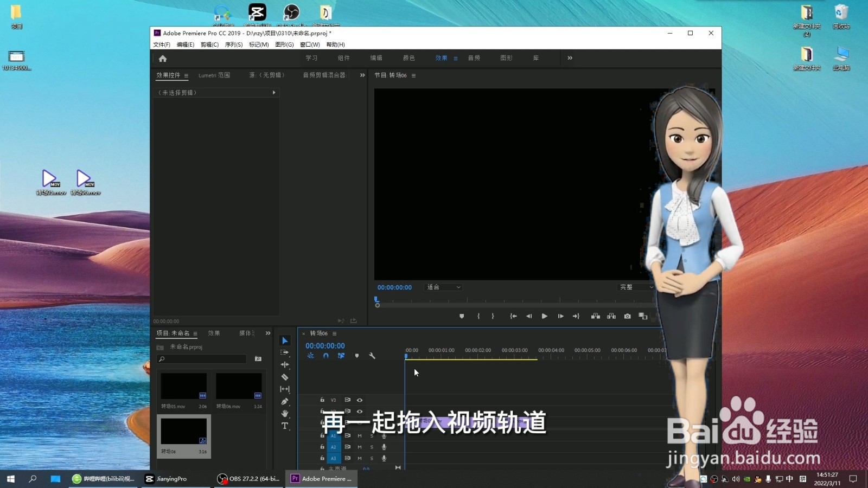868x488 pixels.
Task: Open the playback resolution dropdown showing 完整
Action: [635, 287]
